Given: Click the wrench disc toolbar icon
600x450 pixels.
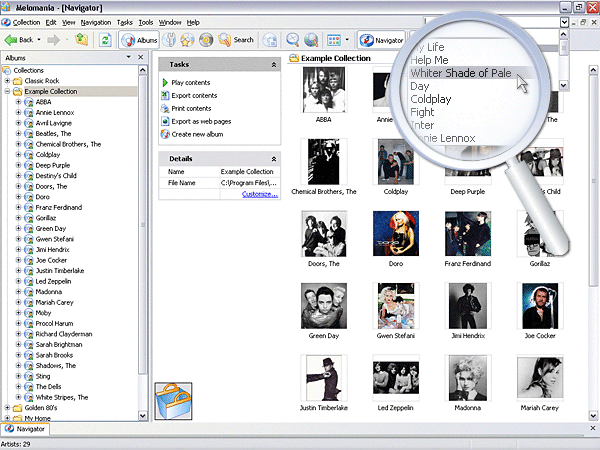Looking at the screenshot, I should (169, 40).
